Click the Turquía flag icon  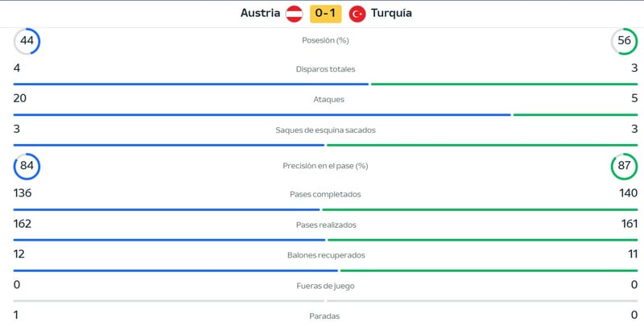[x=357, y=14]
